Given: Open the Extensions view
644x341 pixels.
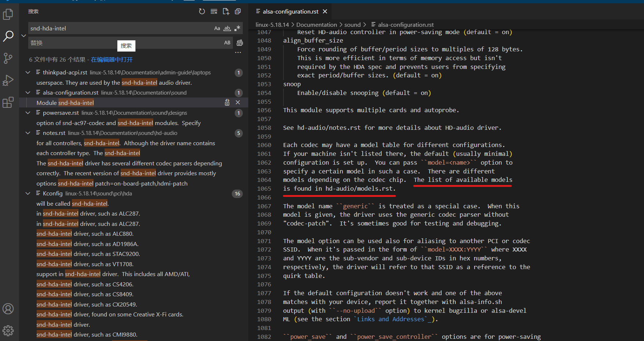Looking at the screenshot, I should pos(8,102).
